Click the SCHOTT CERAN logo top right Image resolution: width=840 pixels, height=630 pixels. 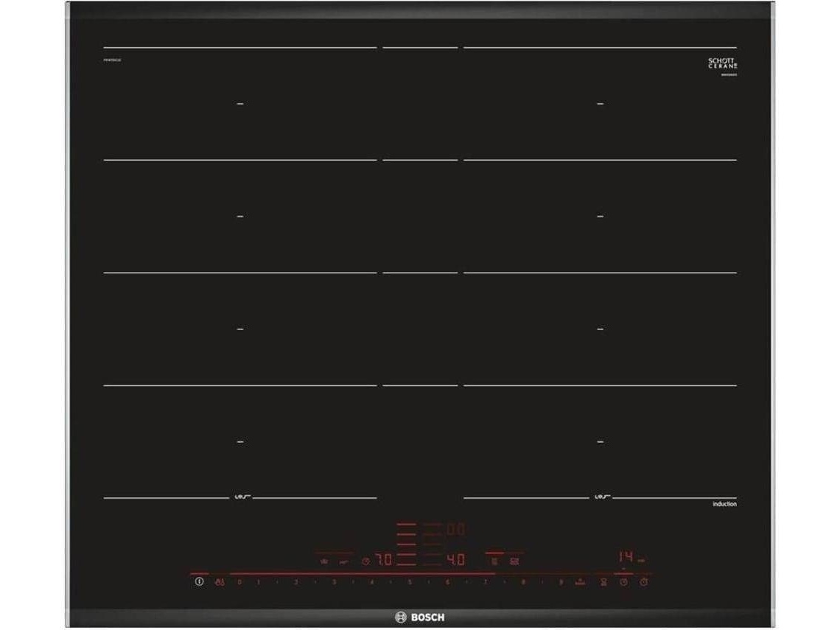click(x=723, y=64)
